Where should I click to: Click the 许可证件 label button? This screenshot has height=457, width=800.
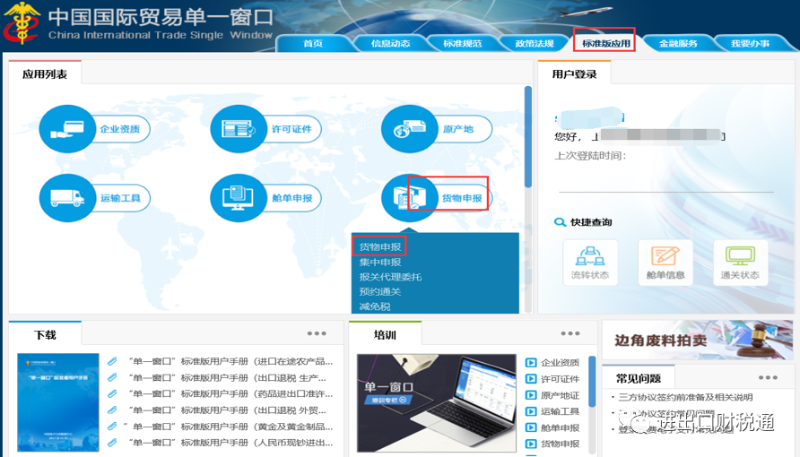pos(291,129)
